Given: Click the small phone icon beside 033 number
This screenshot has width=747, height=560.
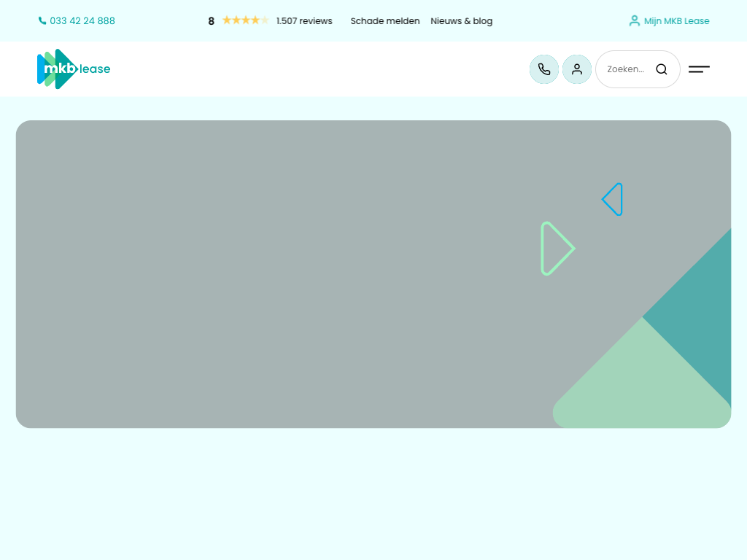Looking at the screenshot, I should 42,21.
